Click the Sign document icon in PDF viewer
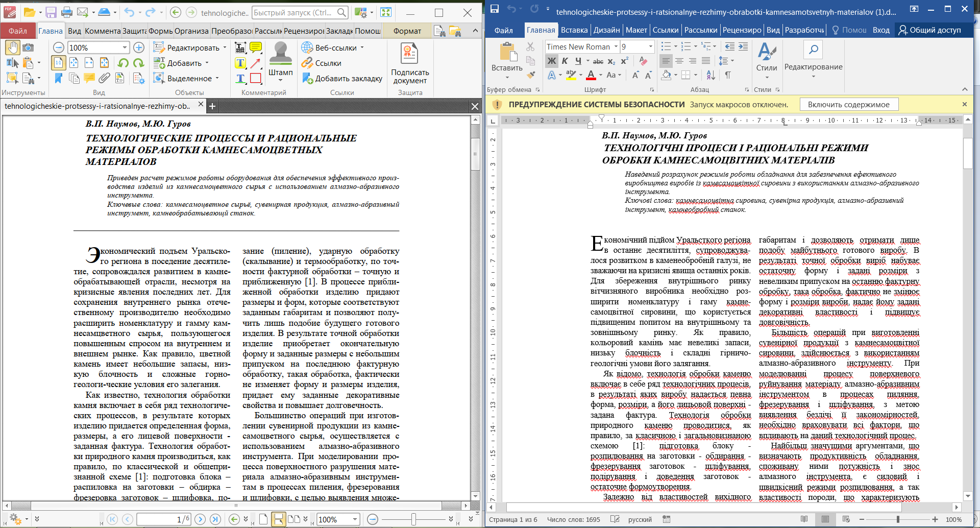Image resolution: width=980 pixels, height=528 pixels. [x=410, y=63]
